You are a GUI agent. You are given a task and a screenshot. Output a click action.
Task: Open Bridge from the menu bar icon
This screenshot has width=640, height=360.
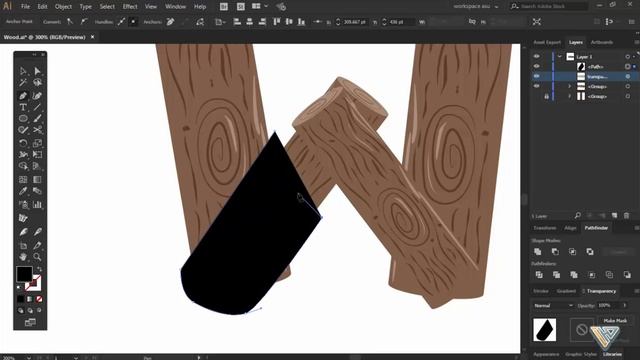(224, 7)
